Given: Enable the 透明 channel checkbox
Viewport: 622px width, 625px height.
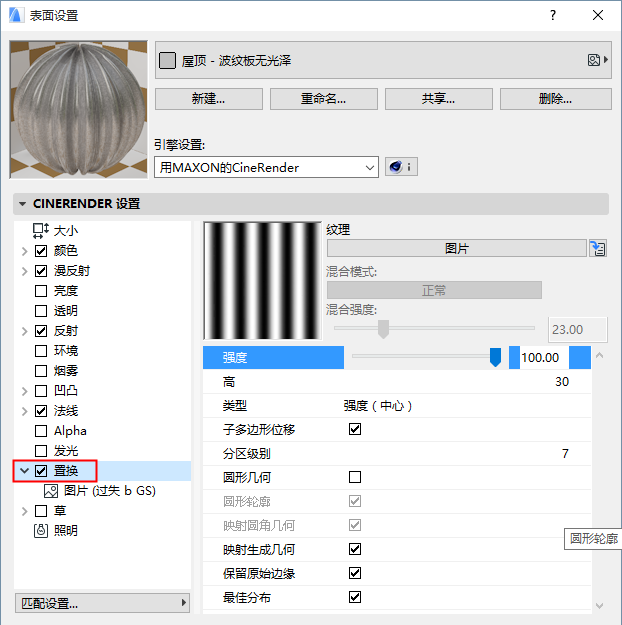Looking at the screenshot, I should click(x=41, y=311).
